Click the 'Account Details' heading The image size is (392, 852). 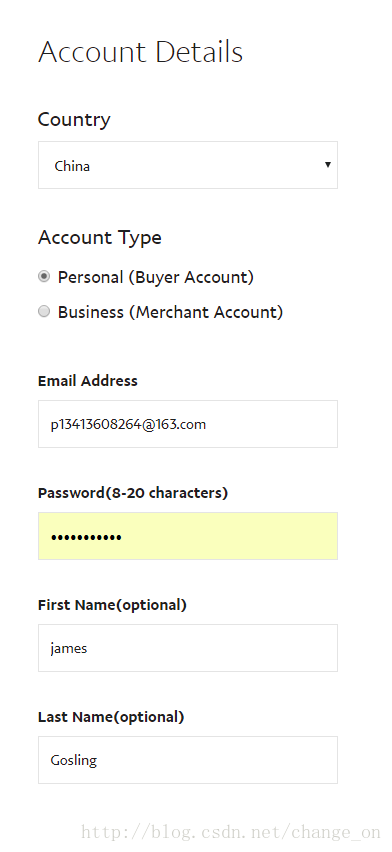[140, 52]
